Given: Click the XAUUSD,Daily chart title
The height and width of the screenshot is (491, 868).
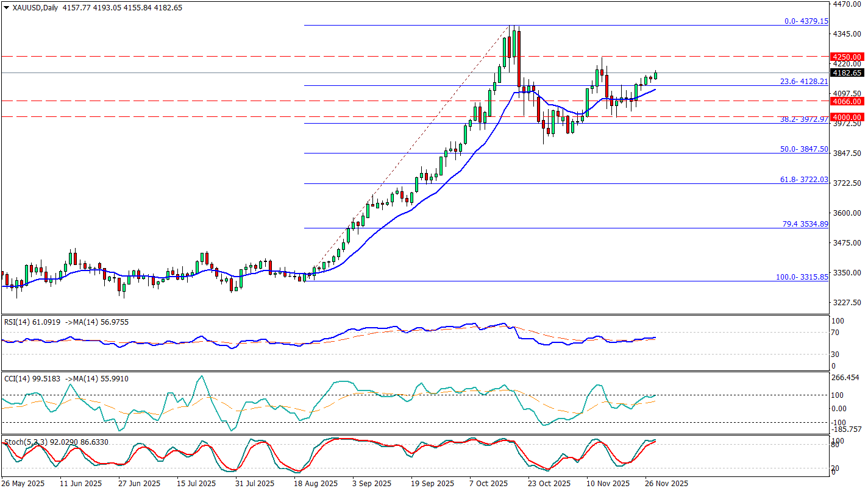Looking at the screenshot, I should tap(32, 8).
